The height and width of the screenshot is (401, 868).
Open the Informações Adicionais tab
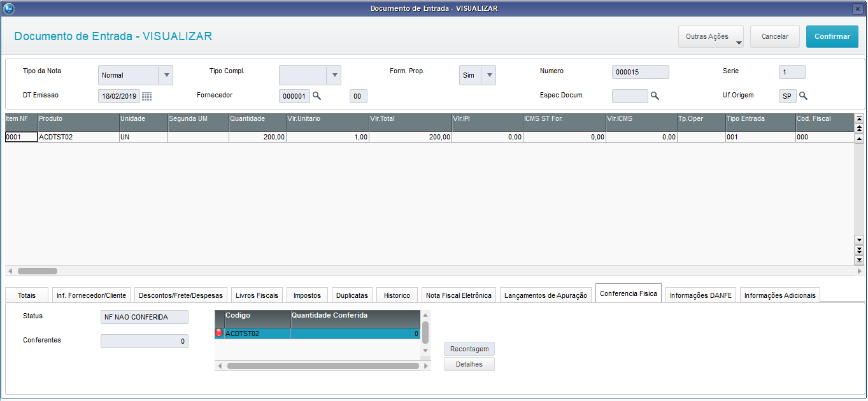(x=780, y=295)
